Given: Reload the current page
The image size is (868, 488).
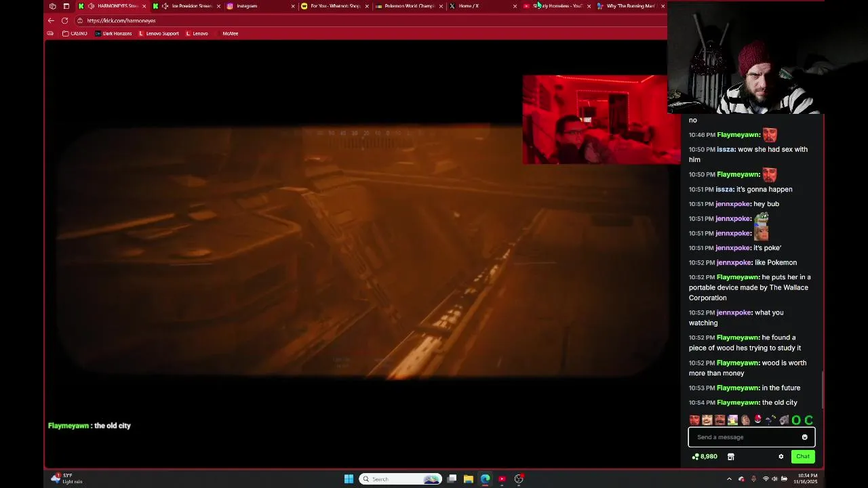Looking at the screenshot, I should (x=64, y=20).
